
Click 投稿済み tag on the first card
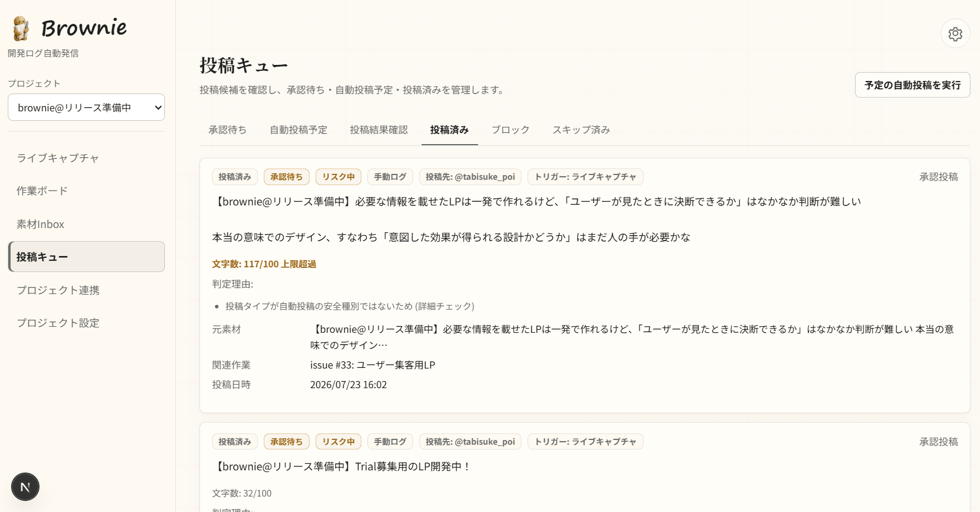(x=235, y=177)
